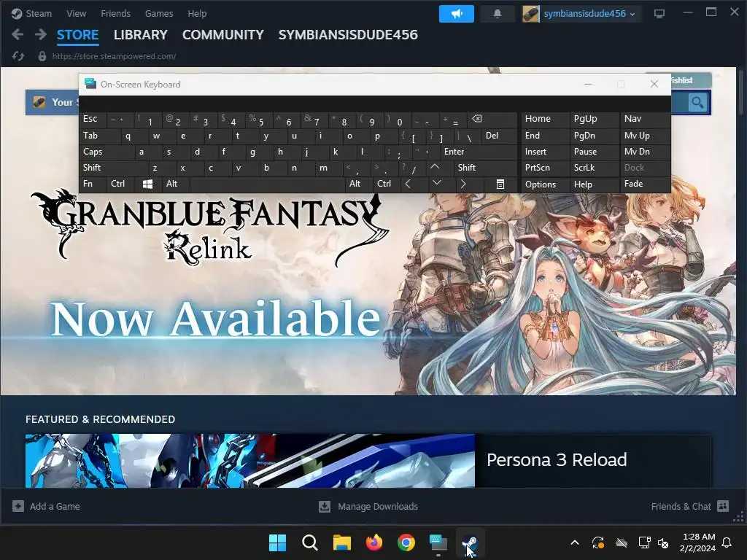The image size is (747, 560).
Task: Click the backspace key on On-Screen Keyboard
Action: pyautogui.click(x=491, y=119)
